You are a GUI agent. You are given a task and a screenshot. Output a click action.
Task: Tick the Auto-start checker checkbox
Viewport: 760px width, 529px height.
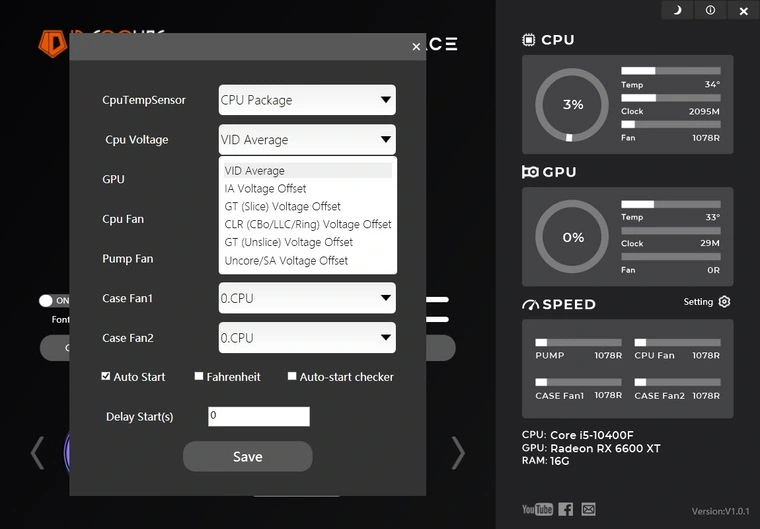tap(292, 377)
